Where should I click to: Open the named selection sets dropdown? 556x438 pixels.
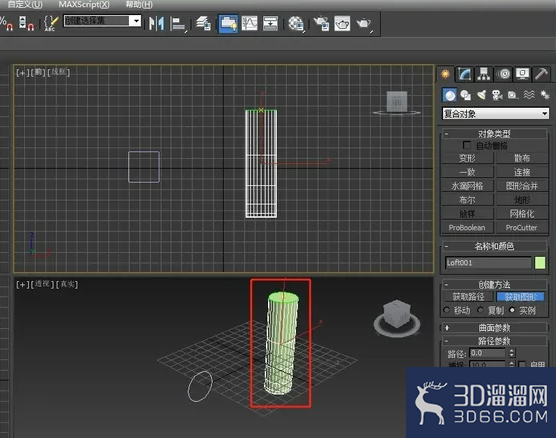click(x=102, y=21)
